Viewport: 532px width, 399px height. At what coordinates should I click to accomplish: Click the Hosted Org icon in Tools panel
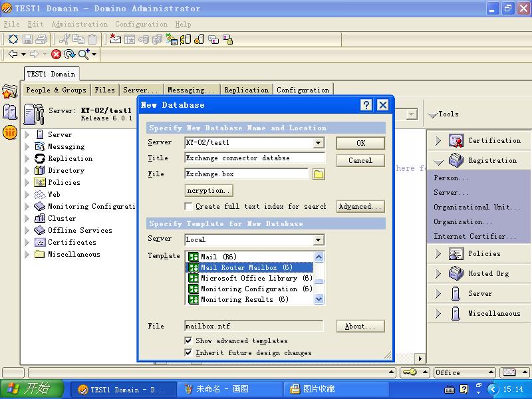(456, 273)
